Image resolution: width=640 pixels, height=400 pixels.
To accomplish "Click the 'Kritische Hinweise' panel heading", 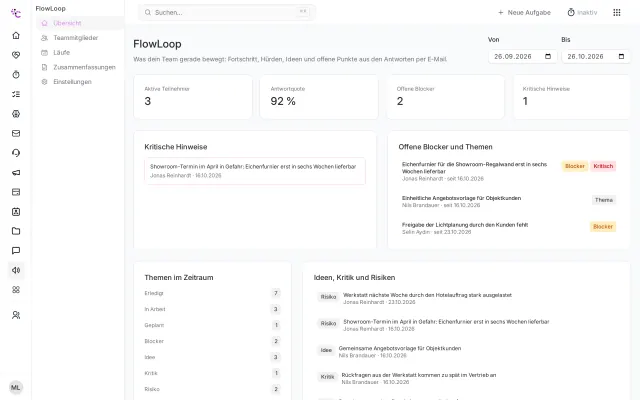I will [x=176, y=147].
